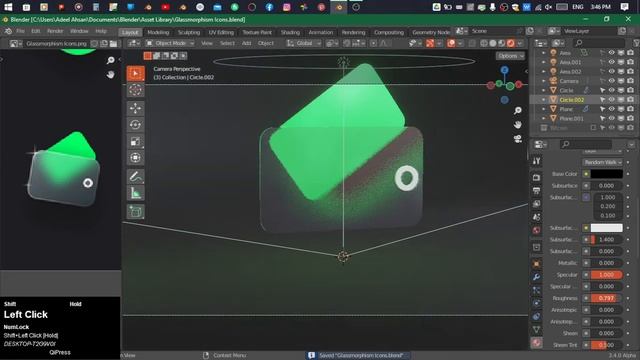The height and width of the screenshot is (360, 640).
Task: Open the Modifiers properties tab (wrench)
Action: [x=536, y=277]
